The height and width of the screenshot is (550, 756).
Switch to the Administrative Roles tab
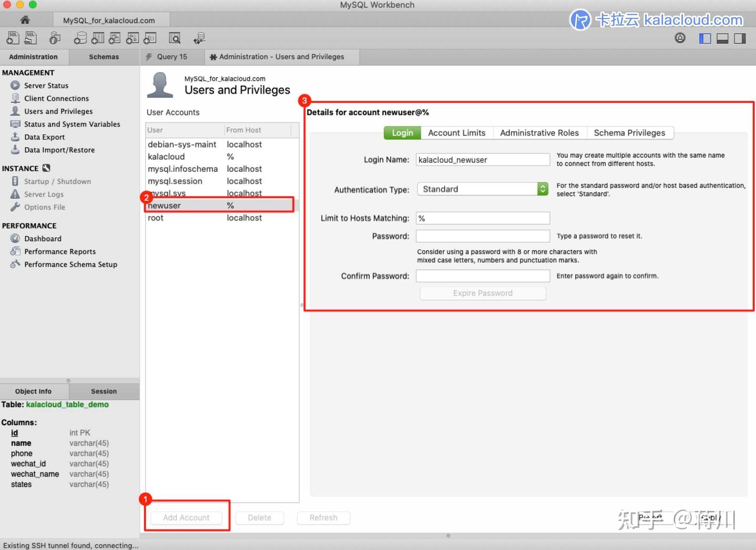point(540,133)
